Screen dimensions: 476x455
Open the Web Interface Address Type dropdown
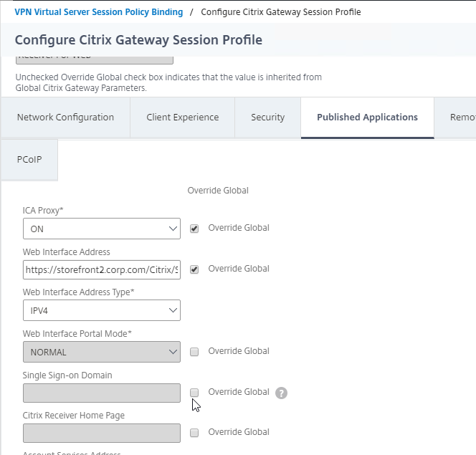(102, 310)
